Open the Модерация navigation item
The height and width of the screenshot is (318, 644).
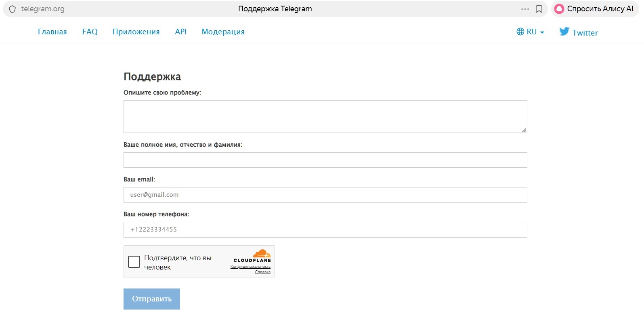click(223, 32)
